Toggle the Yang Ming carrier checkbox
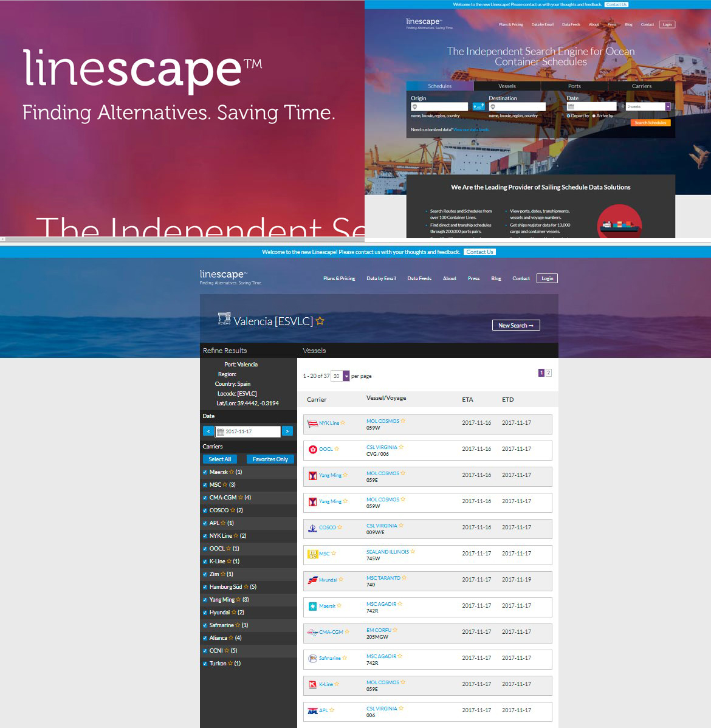The height and width of the screenshot is (728, 711). [205, 600]
